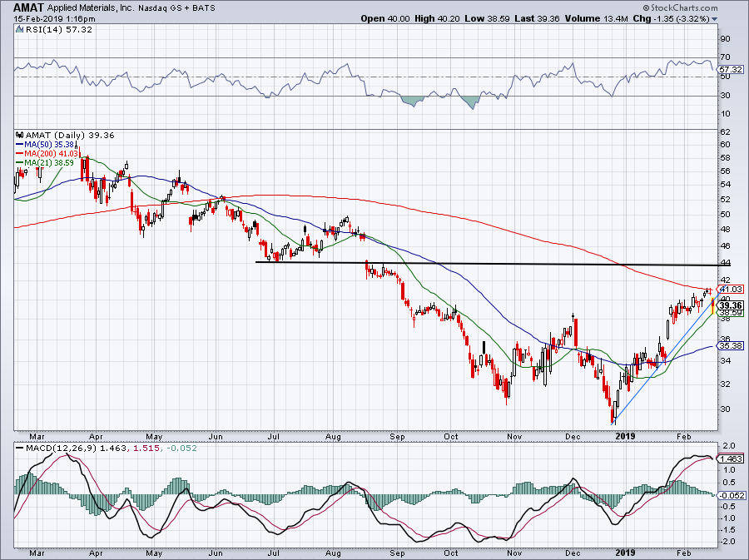Click the -0.052 histogram value tag
The height and width of the screenshot is (560, 749).
(x=729, y=494)
